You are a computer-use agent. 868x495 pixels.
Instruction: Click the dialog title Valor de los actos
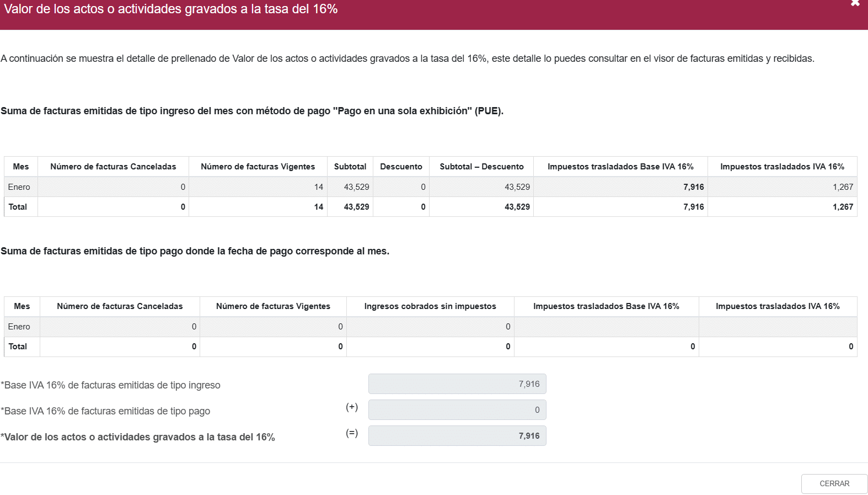point(171,9)
